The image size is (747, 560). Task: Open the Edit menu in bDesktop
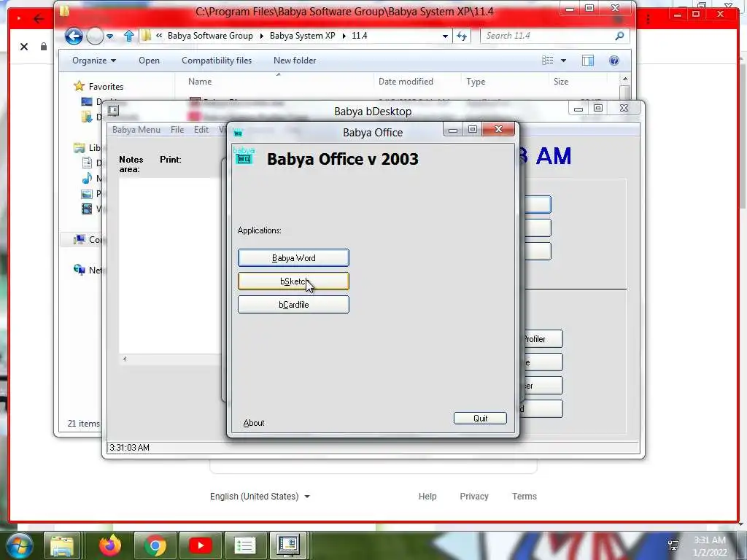(x=201, y=130)
